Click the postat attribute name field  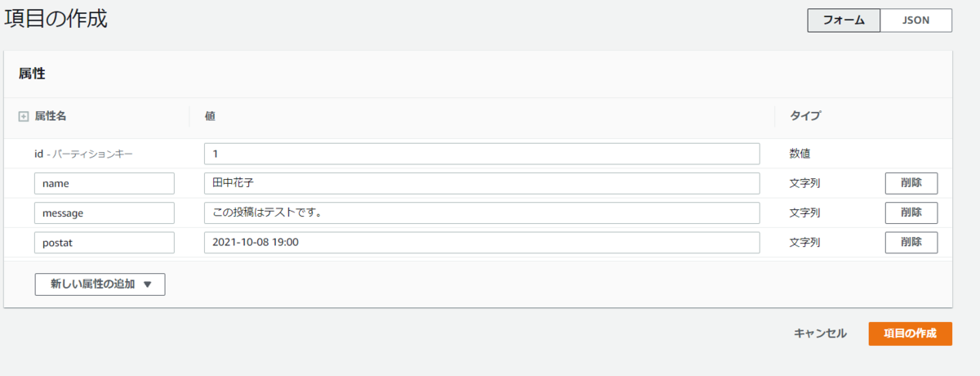coord(105,243)
